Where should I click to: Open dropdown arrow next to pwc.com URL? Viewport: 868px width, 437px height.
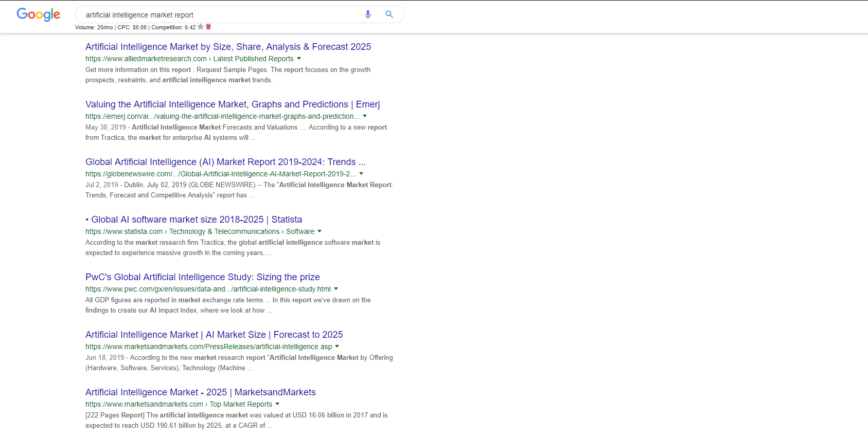(x=336, y=289)
